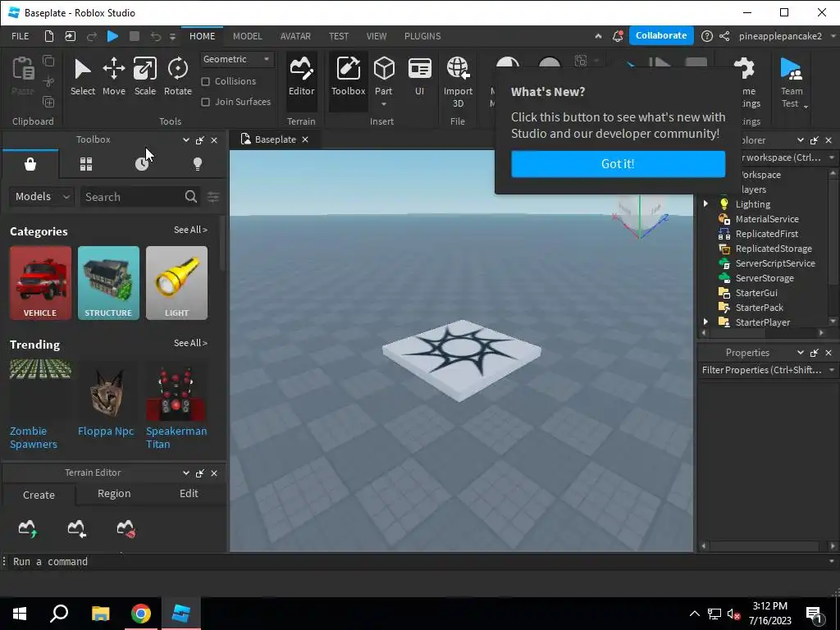Expand the Lighting tree node
Image resolution: width=840 pixels, height=630 pixels.
click(x=705, y=204)
